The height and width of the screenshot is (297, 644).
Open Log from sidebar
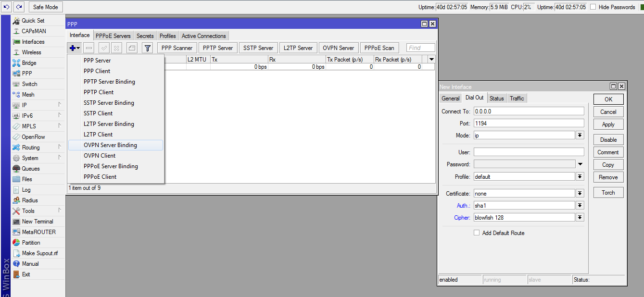(x=26, y=190)
